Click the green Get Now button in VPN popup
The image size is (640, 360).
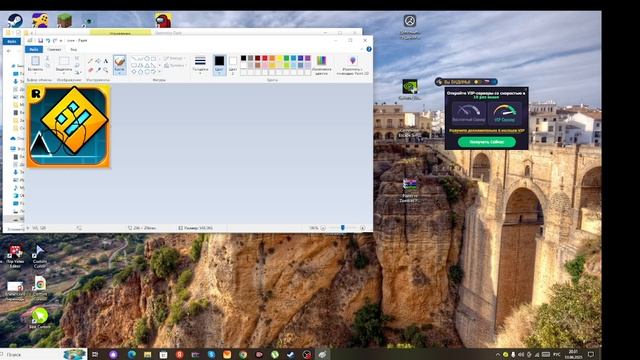487,142
